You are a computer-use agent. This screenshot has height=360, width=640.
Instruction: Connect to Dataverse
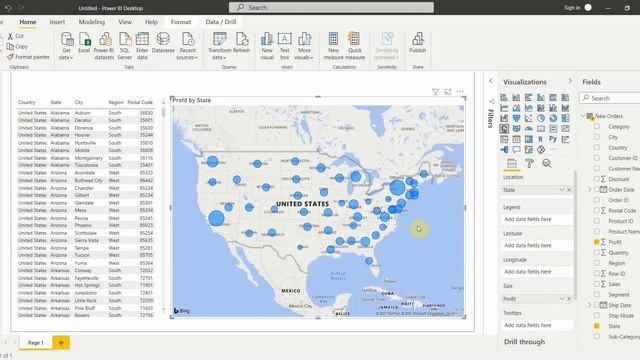[163, 43]
